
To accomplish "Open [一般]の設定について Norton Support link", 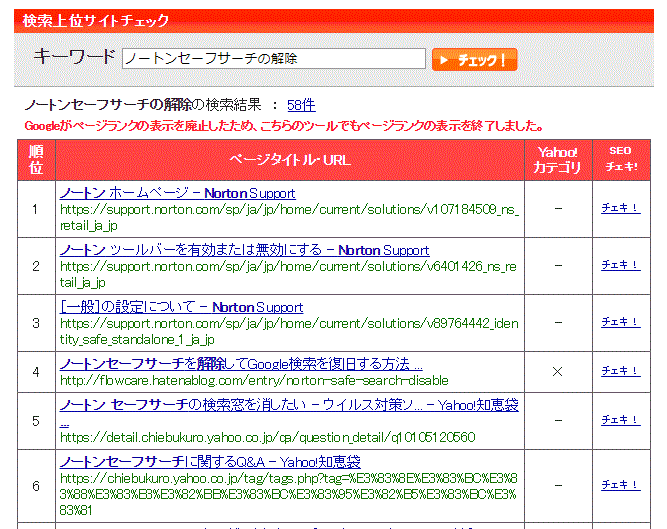I will coord(182,307).
